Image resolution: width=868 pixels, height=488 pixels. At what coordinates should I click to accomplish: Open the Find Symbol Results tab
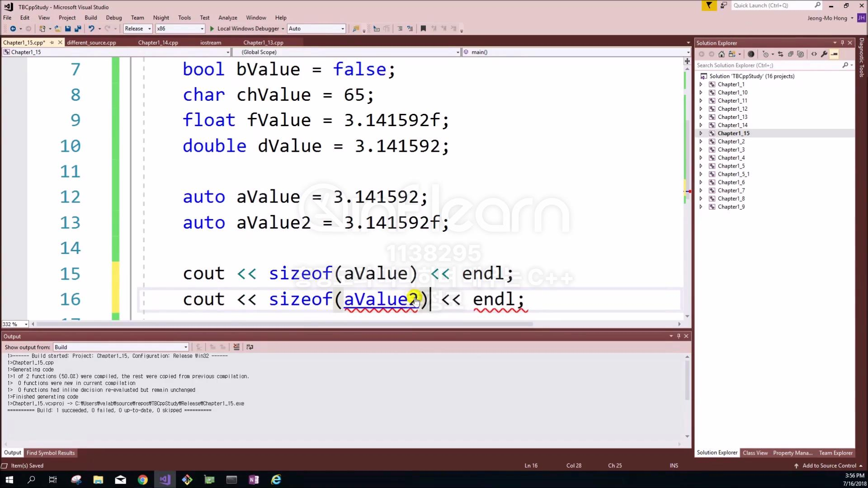click(50, 453)
